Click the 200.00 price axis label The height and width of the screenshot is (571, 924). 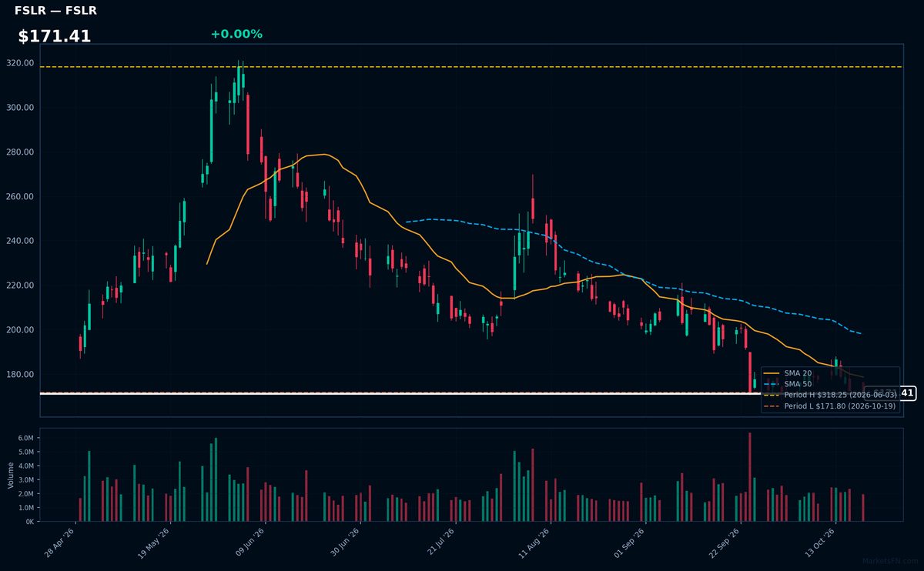pos(20,330)
